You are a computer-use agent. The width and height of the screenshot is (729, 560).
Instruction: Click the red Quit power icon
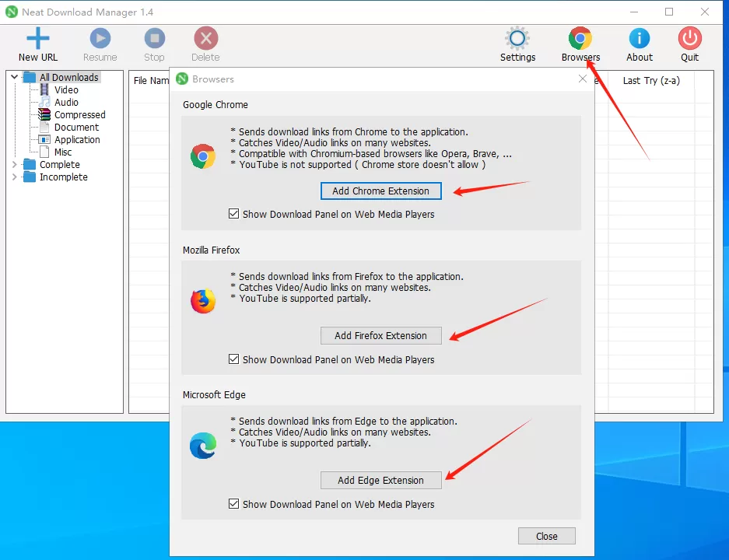(689, 38)
